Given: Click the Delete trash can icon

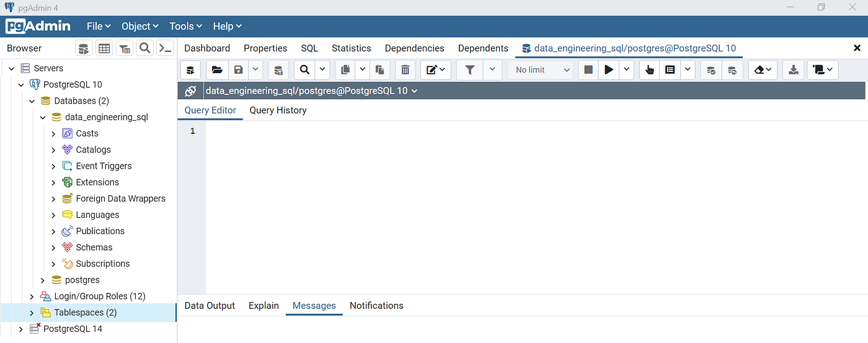Looking at the screenshot, I should coord(405,70).
